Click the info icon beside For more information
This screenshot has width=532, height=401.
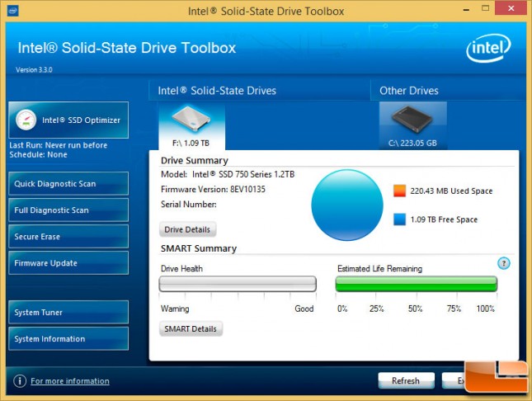pos(20,381)
